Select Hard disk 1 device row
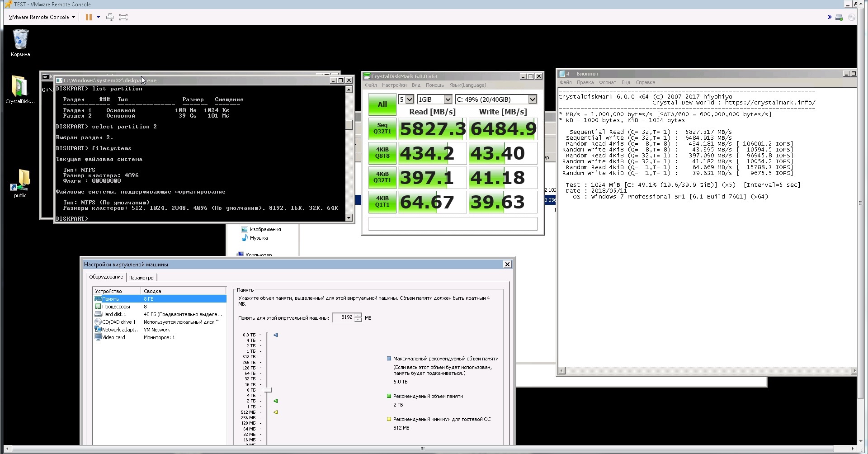 [x=160, y=314]
